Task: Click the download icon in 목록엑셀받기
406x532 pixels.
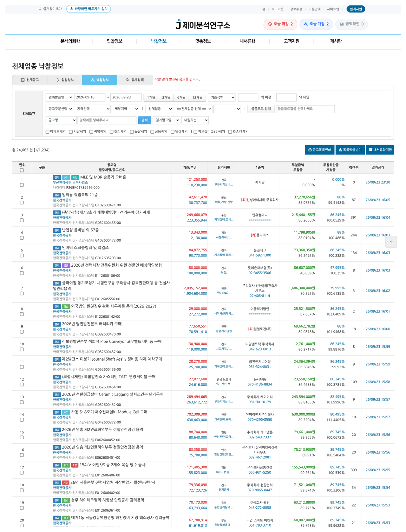Action: tap(340, 150)
